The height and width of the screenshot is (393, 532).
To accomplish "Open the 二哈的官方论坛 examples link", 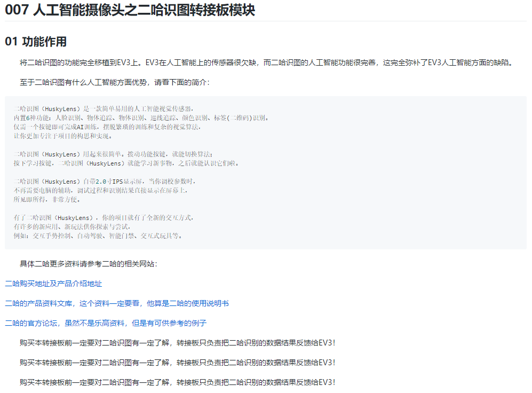I will (106, 323).
